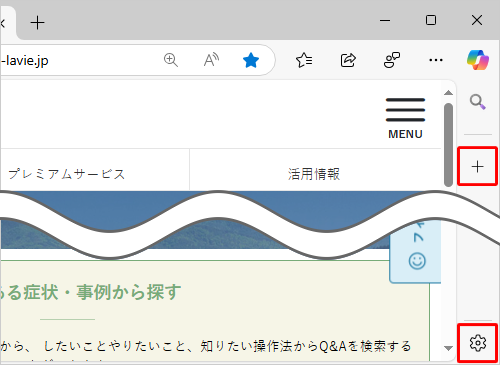Open sidebar Search icon

point(478,102)
